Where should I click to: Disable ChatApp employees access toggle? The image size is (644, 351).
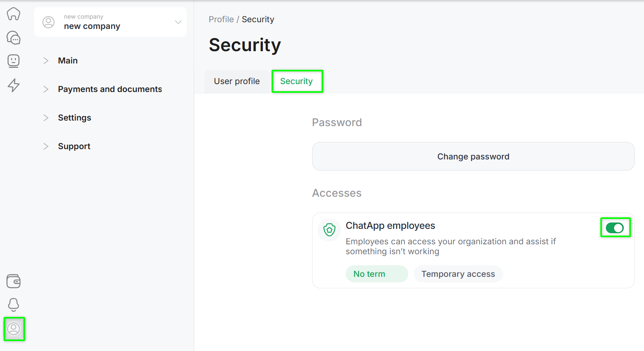click(615, 228)
